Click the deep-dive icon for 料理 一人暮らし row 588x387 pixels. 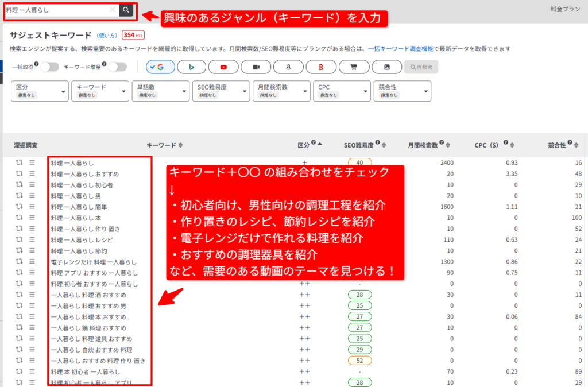(x=19, y=163)
